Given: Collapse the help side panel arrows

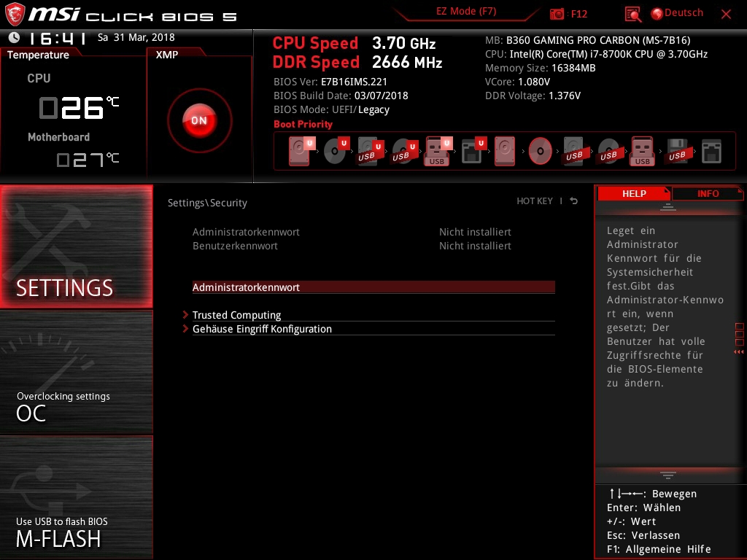Looking at the screenshot, I should pyautogui.click(x=739, y=352).
